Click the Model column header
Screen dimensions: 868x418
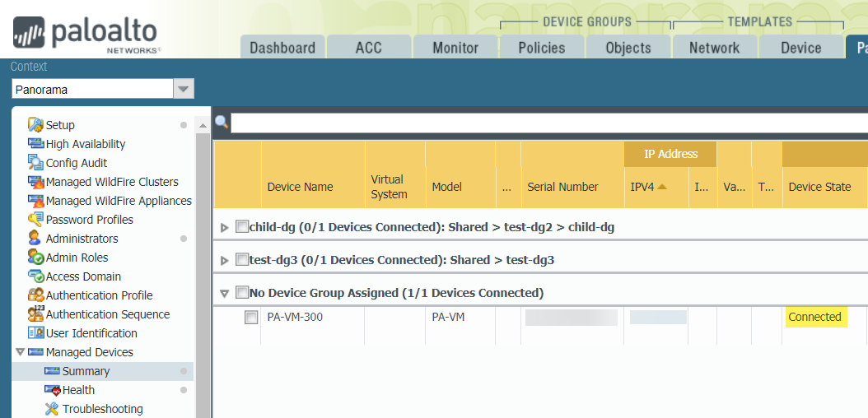460,187
